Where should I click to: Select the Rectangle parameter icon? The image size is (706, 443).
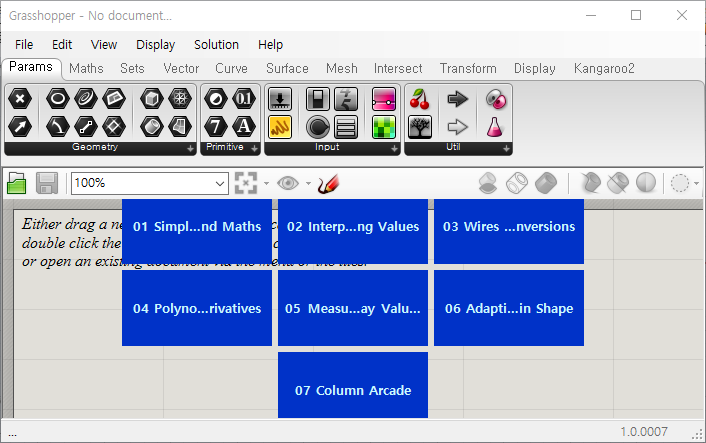(x=114, y=127)
